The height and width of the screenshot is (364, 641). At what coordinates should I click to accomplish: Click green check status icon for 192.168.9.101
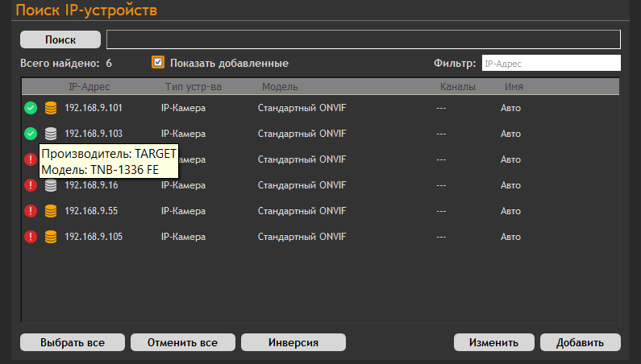[31, 108]
